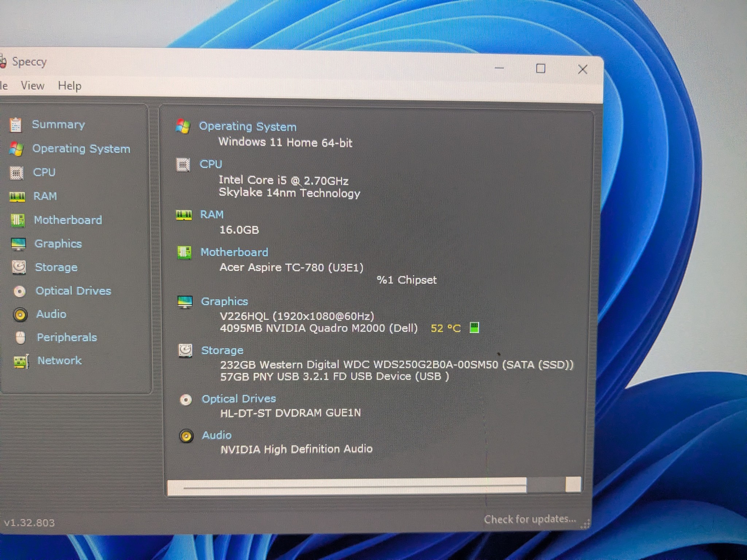Screen dimensions: 747x560
Task: View Audio section from sidebar
Action: click(51, 314)
